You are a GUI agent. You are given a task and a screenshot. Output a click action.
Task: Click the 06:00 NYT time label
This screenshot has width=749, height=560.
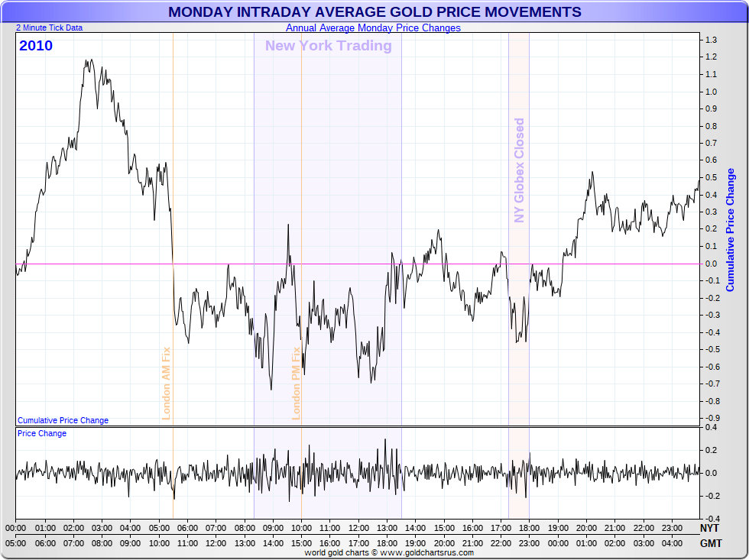click(x=187, y=528)
